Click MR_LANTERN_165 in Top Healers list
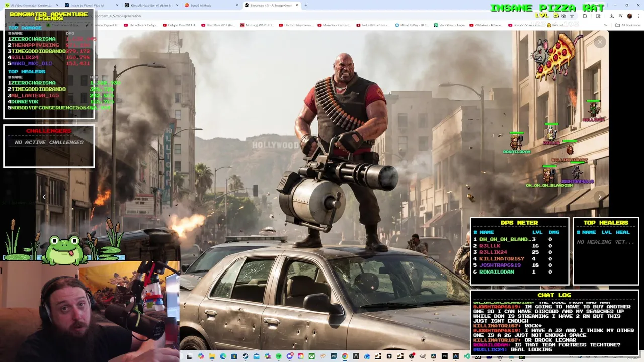 point(35,95)
